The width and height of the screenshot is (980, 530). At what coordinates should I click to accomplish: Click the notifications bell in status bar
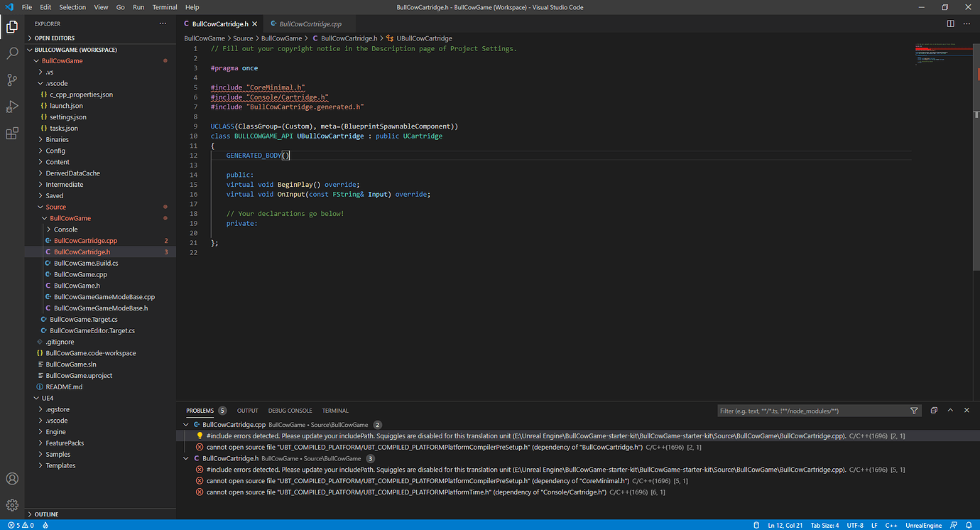(968, 525)
